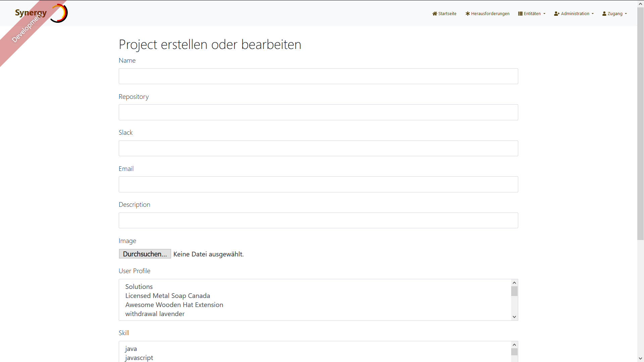The width and height of the screenshot is (644, 362).
Task: Select the Email input box
Action: point(318,184)
